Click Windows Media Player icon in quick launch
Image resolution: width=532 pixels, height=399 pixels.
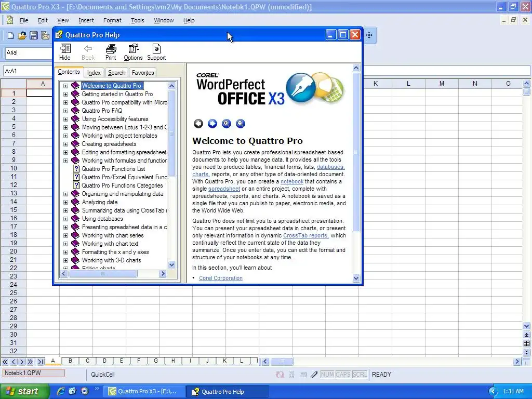(85, 391)
